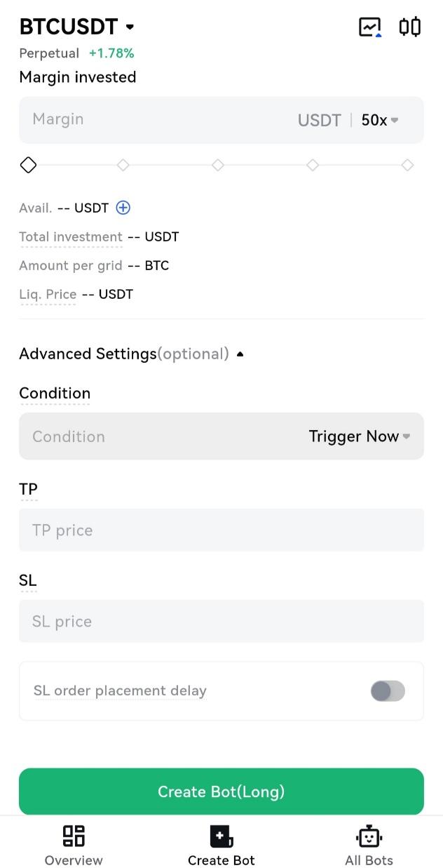The image size is (443, 868).
Task: Tap the Liq. Price info label
Action: pyautogui.click(x=48, y=295)
